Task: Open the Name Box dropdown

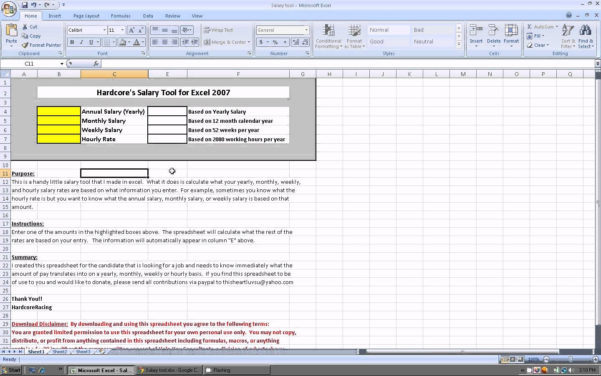Action: point(62,64)
